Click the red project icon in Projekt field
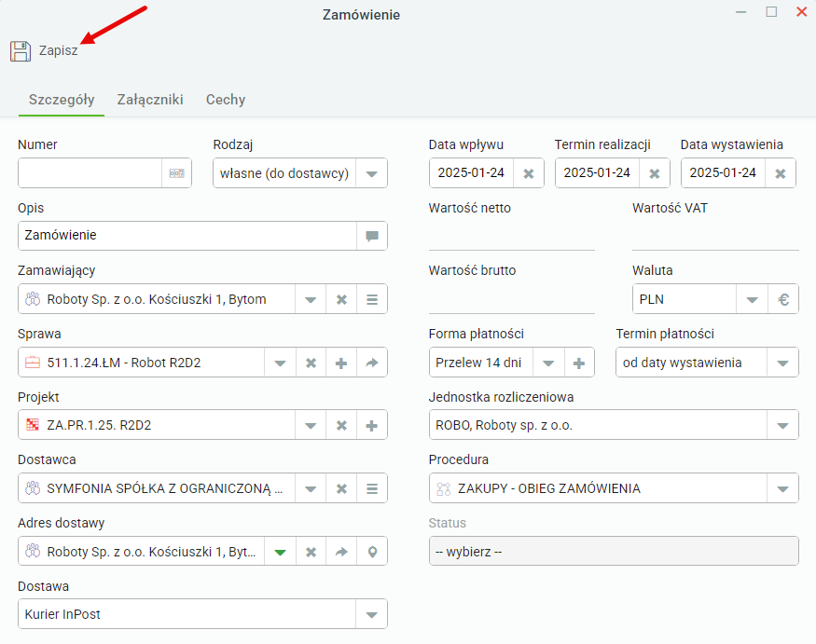The image size is (816, 644). click(33, 425)
